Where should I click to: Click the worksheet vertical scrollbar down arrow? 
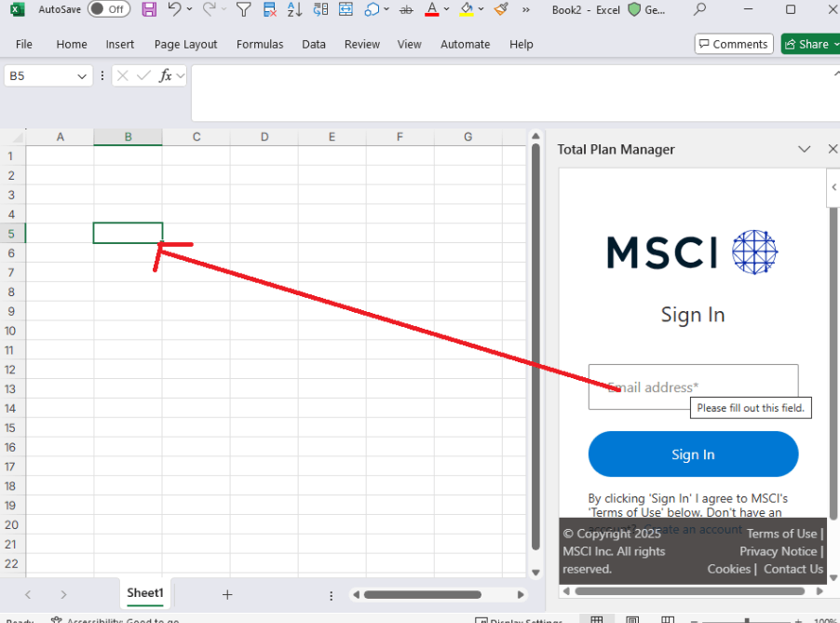[535, 573]
